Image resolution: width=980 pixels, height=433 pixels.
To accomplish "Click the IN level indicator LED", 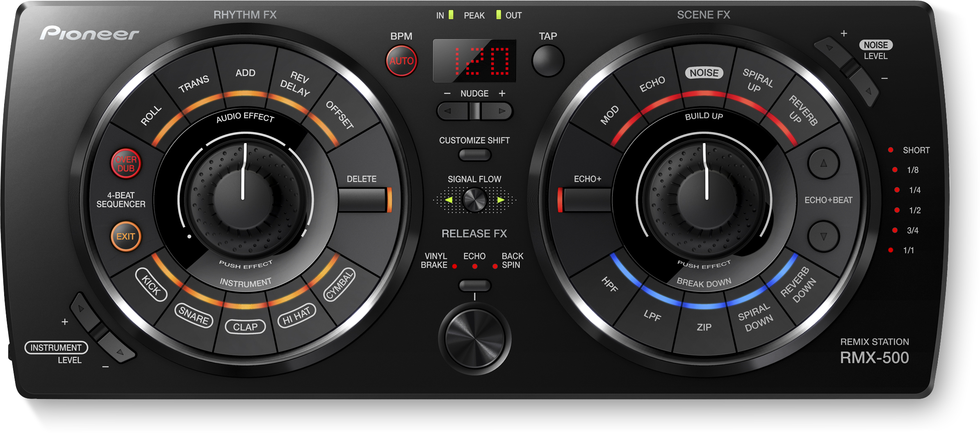I will (451, 15).
